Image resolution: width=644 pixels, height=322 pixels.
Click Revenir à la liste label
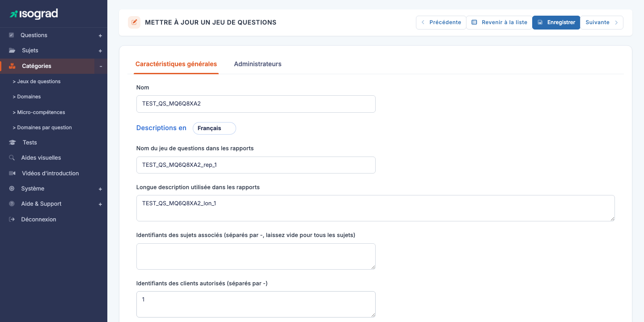click(x=504, y=22)
